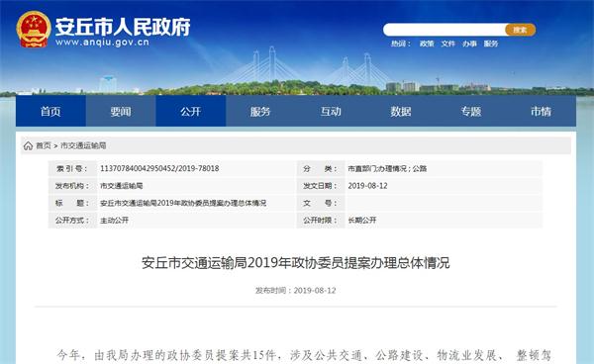Screen dimensions: 594x364
Task: Click 安丘市人民政府 site title
Action: 123,27
